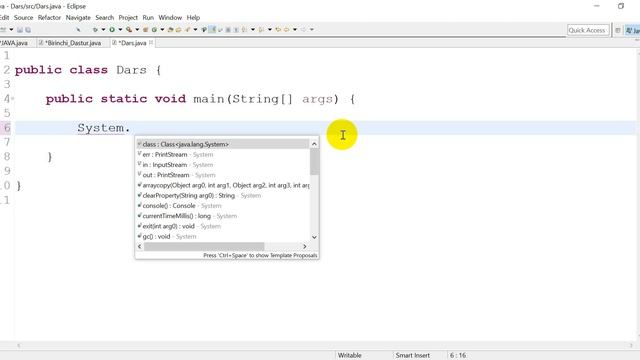Click proposal list scroll up arrow
Image resolution: width=640 pixels, height=360 pixels.
(x=314, y=144)
